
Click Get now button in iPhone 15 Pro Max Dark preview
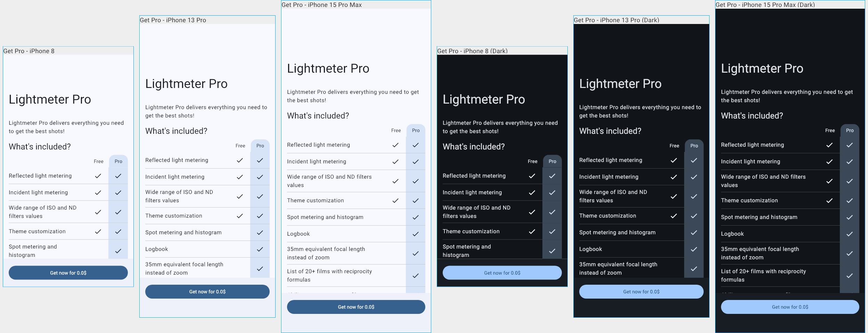(x=790, y=307)
